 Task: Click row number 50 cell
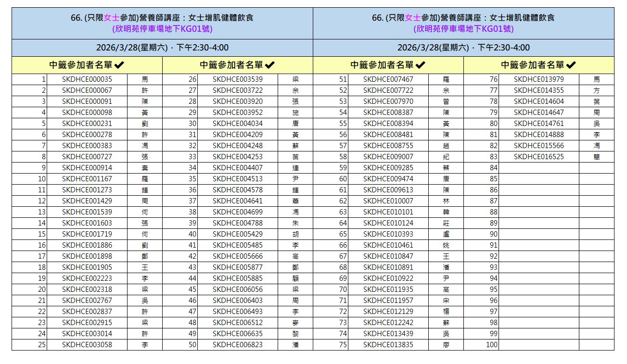(180, 345)
